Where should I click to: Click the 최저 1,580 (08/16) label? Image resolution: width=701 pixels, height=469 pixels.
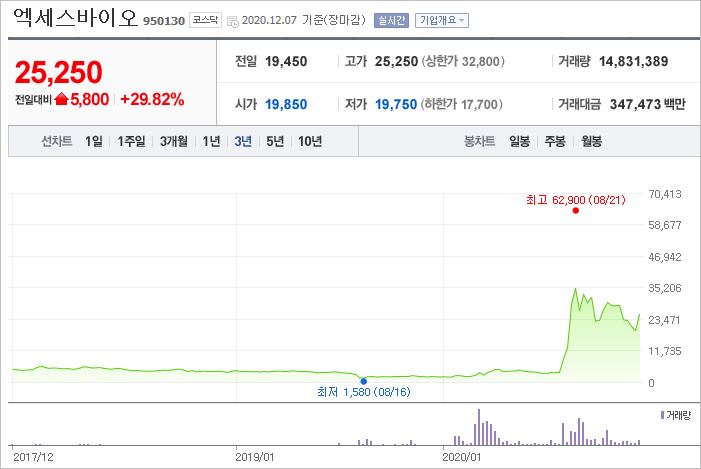coord(363,392)
